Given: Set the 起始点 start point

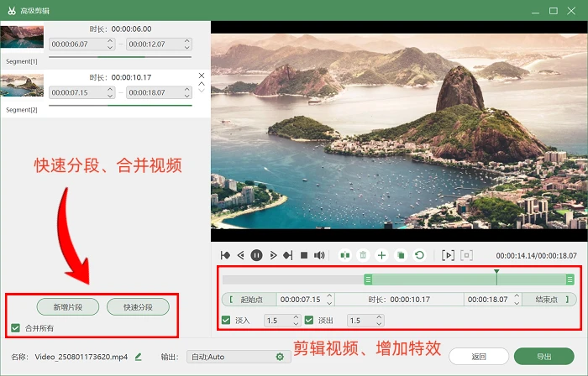Looking at the screenshot, I should click(249, 300).
